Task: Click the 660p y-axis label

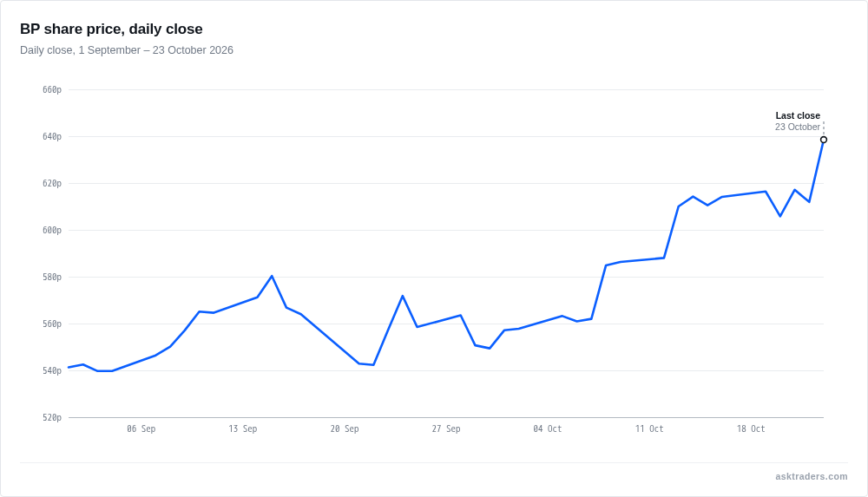Action: point(52,89)
